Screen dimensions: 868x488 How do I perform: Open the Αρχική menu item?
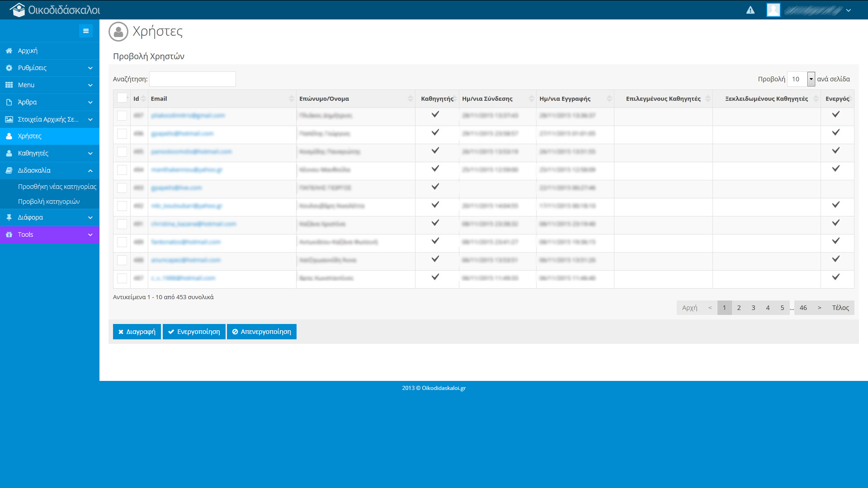[x=50, y=51]
